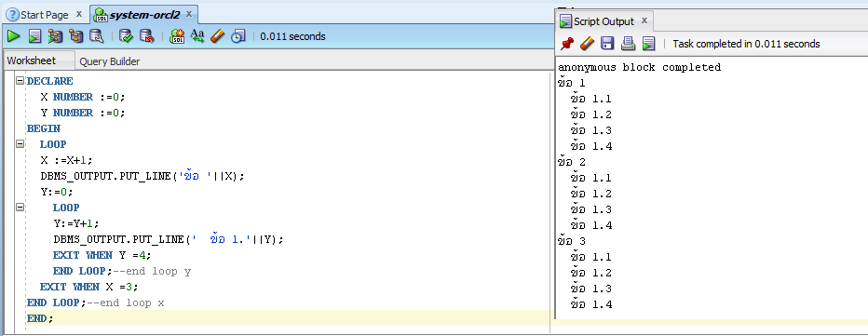Click the line 'EXIT WHEN Y =4;'
Screen dimensions: 868x336
pos(102,255)
